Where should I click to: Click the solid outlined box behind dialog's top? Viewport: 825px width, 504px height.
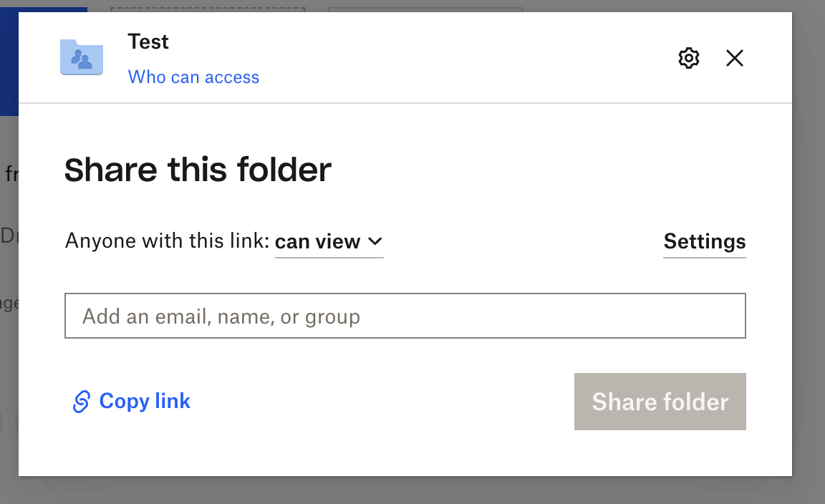pos(425,9)
